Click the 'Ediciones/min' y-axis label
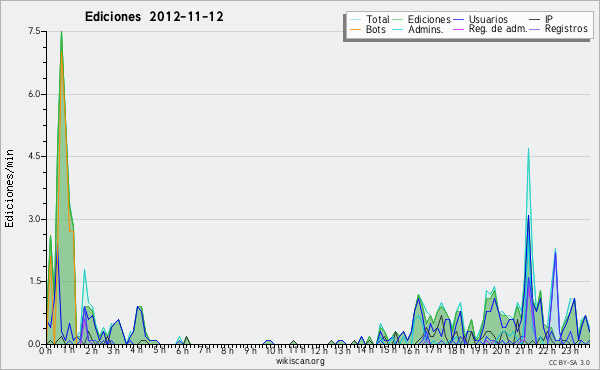 pyautogui.click(x=9, y=188)
